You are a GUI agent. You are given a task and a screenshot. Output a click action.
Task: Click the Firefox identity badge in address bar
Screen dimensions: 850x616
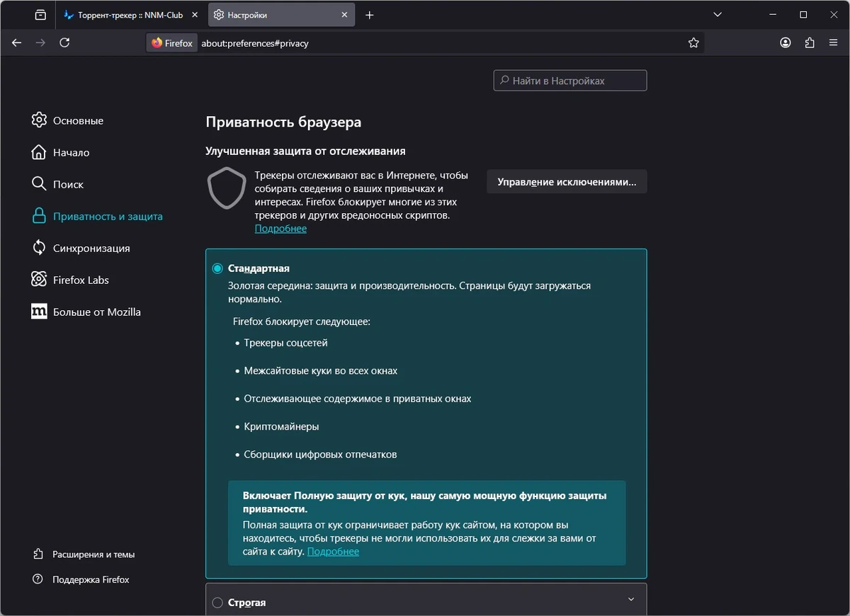coord(171,43)
